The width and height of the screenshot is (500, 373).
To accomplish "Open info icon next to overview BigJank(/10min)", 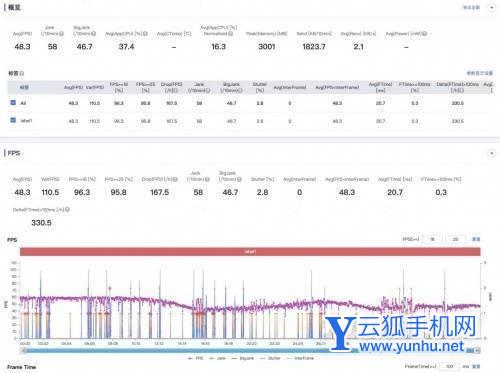I will tap(94, 34).
